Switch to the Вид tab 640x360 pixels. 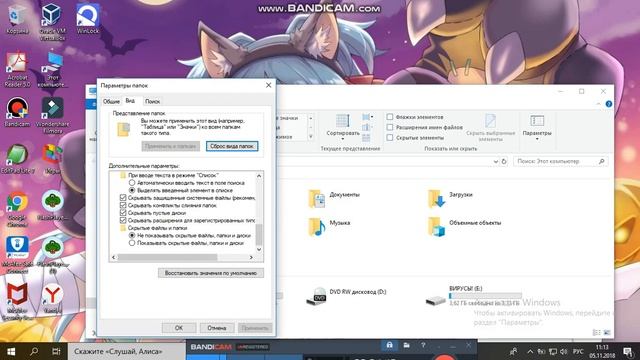(x=130, y=100)
